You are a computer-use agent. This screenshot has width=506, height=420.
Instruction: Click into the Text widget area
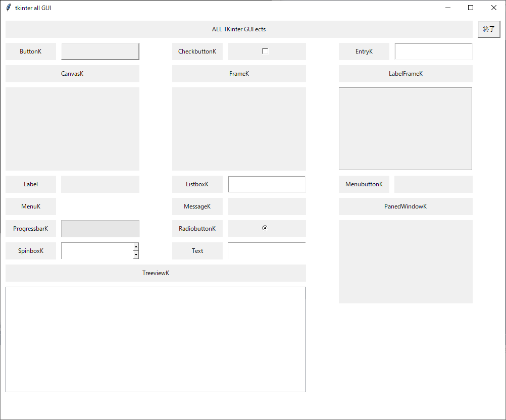267,251
